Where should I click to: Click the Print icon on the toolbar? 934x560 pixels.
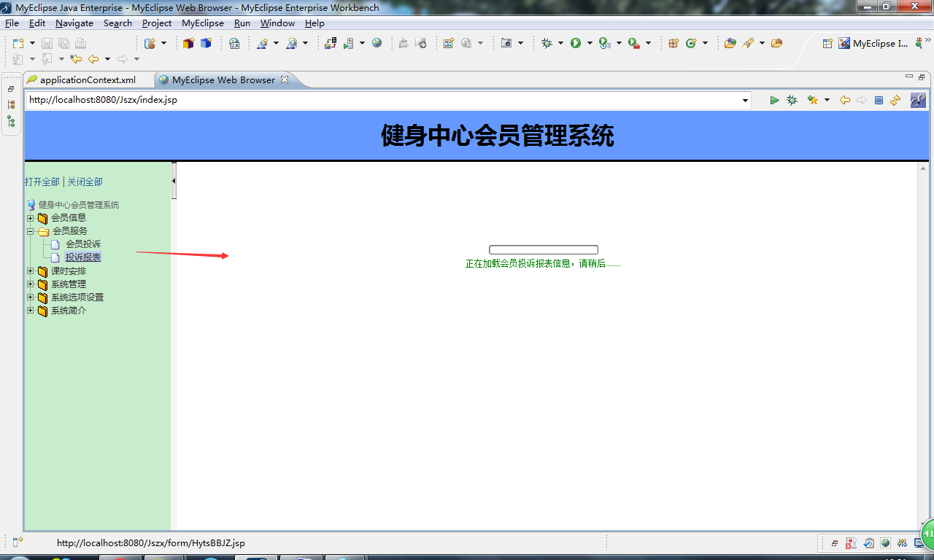tap(80, 43)
